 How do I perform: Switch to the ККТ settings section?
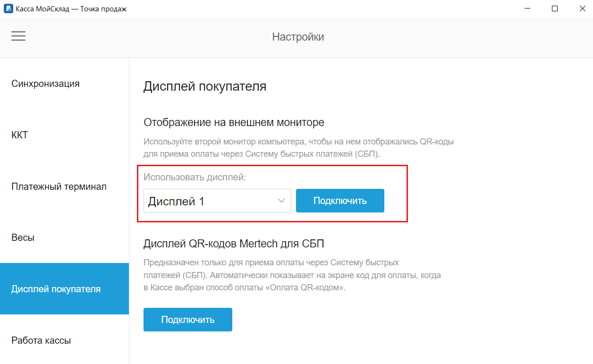19,135
